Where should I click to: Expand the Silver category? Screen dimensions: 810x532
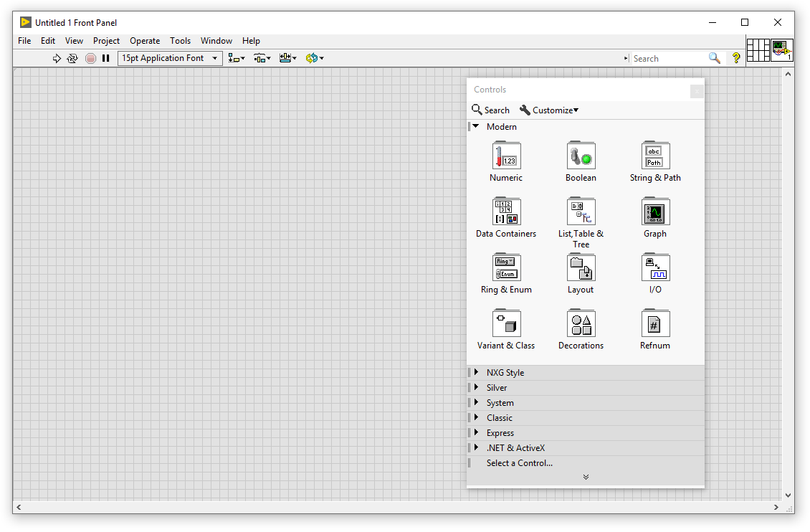pos(476,387)
